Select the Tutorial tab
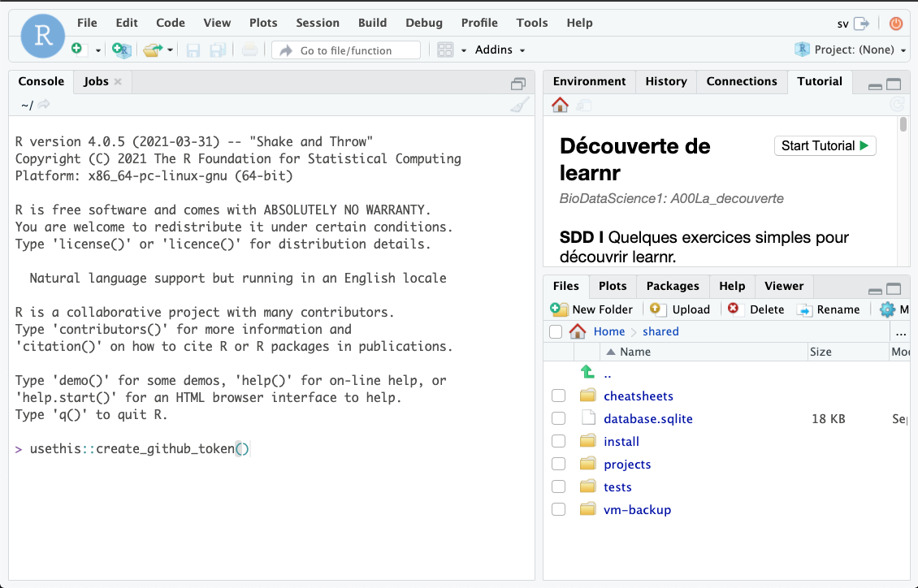This screenshot has height=588, width=918. click(820, 81)
